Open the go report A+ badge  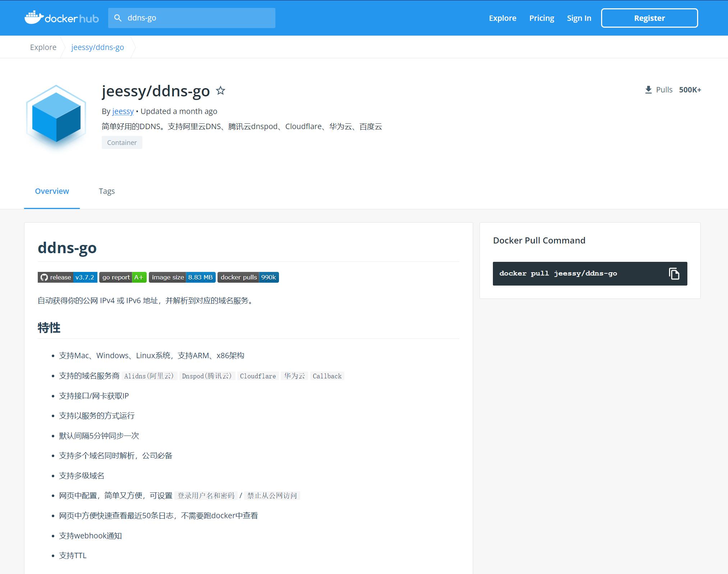tap(123, 277)
